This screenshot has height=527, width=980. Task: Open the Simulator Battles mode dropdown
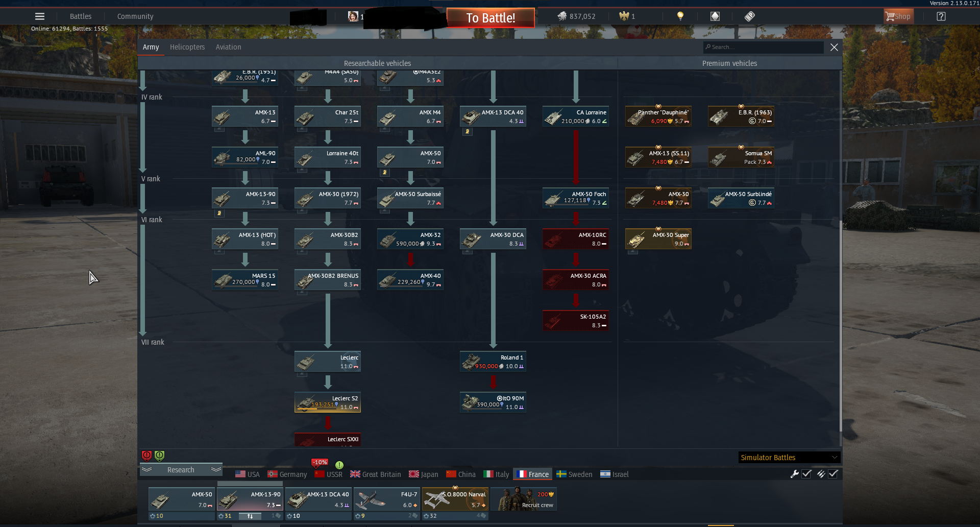pyautogui.click(x=789, y=458)
